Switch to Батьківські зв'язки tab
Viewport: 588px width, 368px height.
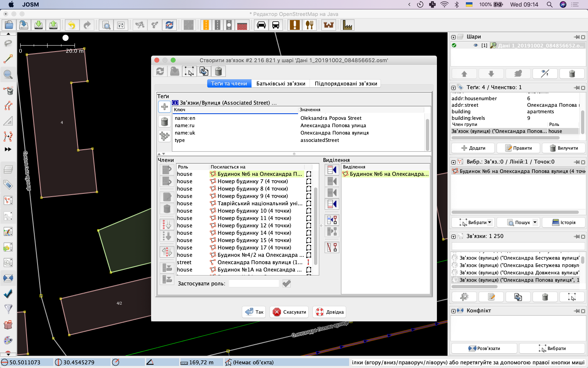281,83
